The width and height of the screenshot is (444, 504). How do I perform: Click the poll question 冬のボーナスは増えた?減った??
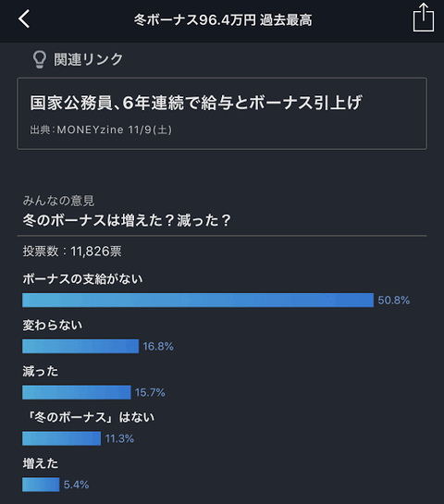[x=127, y=220]
